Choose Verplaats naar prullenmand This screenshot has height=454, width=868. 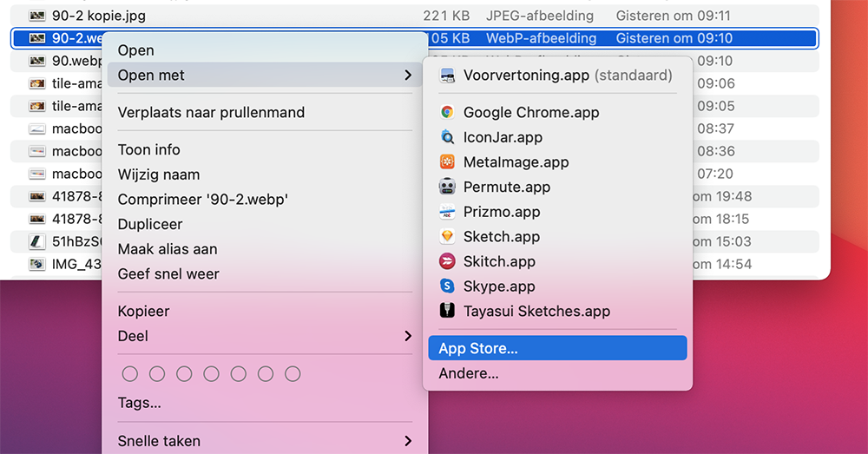(265, 112)
